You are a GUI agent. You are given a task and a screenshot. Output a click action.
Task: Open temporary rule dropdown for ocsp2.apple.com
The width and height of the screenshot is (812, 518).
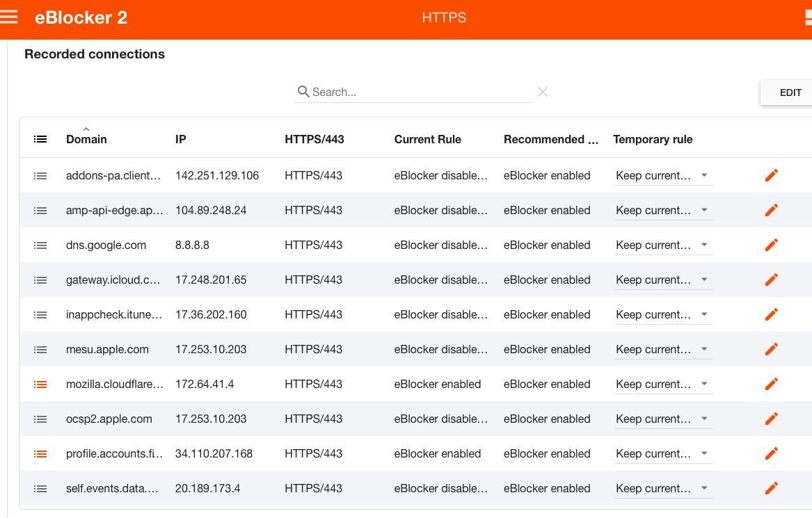tap(663, 419)
